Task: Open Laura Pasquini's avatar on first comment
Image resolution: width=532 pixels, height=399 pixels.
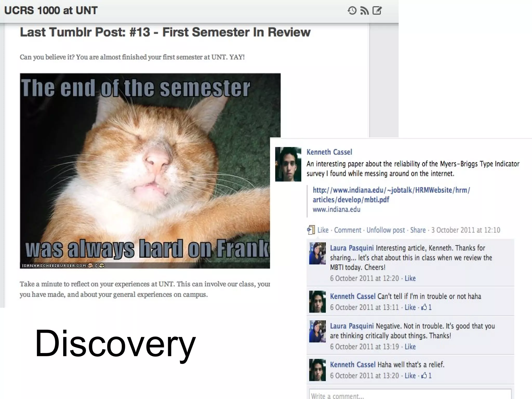Action: coord(317,254)
